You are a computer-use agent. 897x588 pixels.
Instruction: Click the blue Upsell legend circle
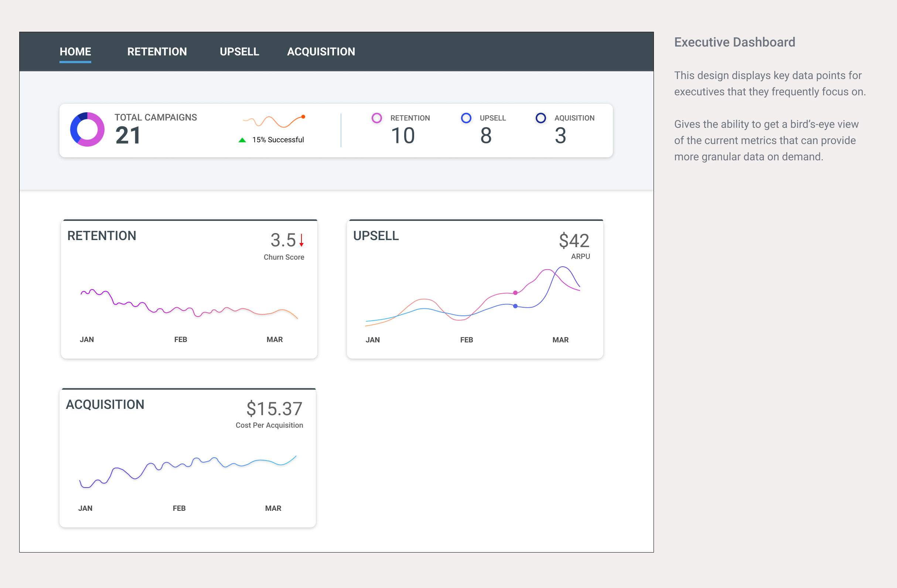click(466, 118)
